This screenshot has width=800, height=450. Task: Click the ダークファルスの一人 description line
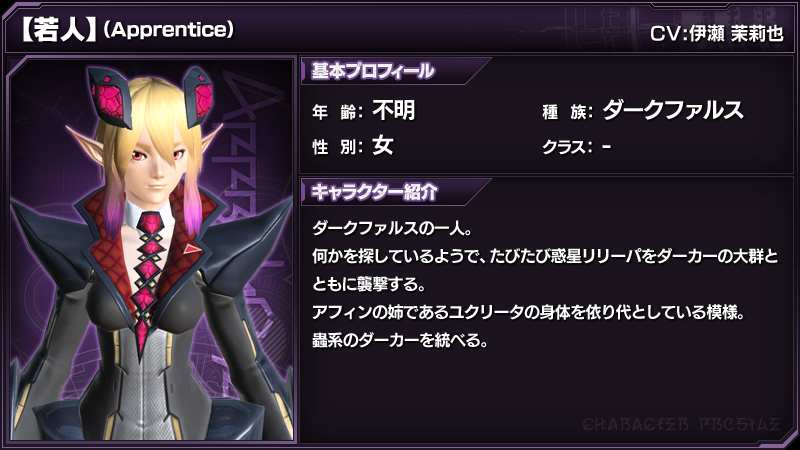click(392, 228)
